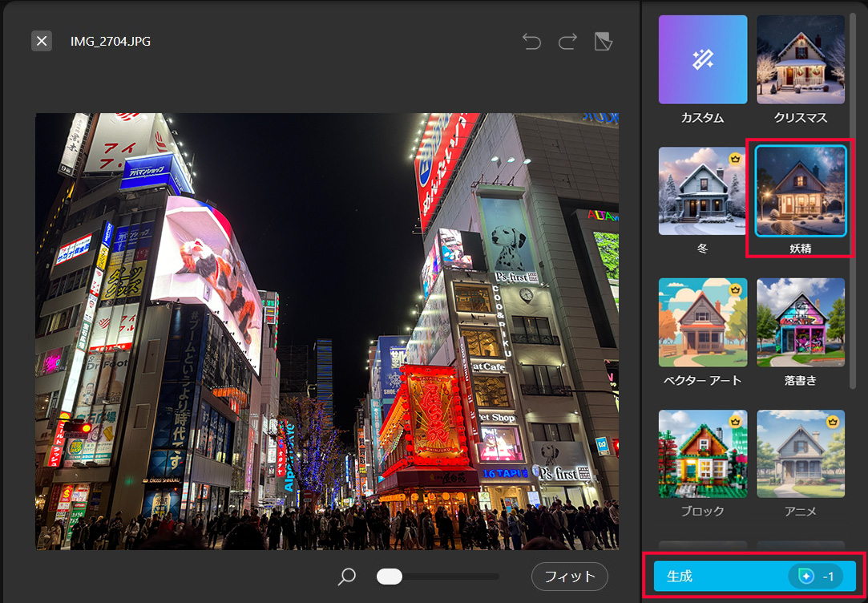Select the カスタム style tile
868x603 pixels.
tap(702, 59)
